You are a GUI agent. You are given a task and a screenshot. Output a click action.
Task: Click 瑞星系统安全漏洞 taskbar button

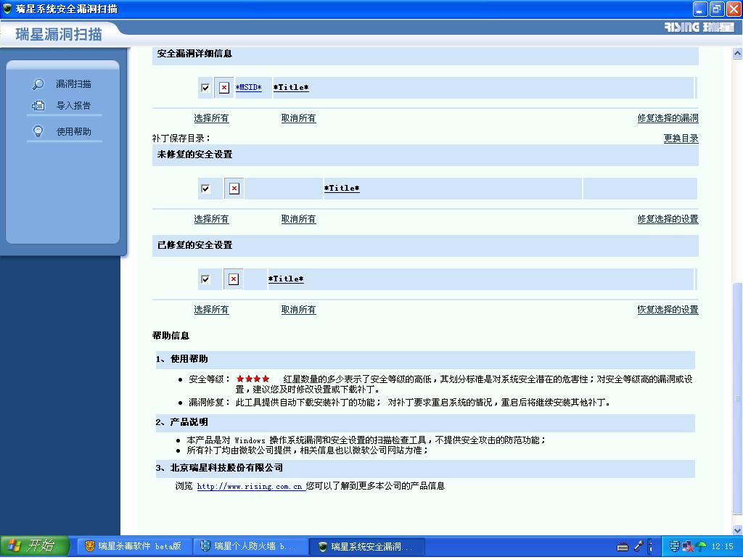366,546
